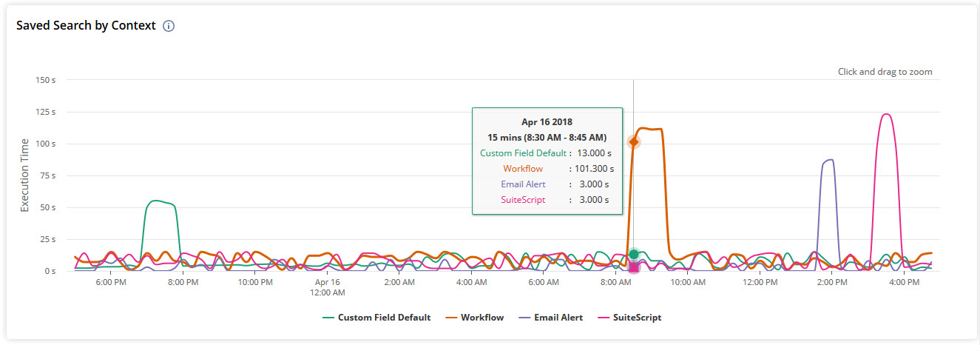Viewport: 980px width, 345px height.
Task: Click the 2:00 PM x-axis label
Action: point(831,283)
